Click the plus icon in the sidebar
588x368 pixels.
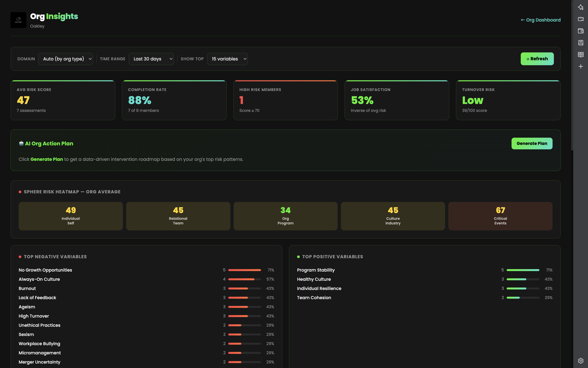coord(580,66)
